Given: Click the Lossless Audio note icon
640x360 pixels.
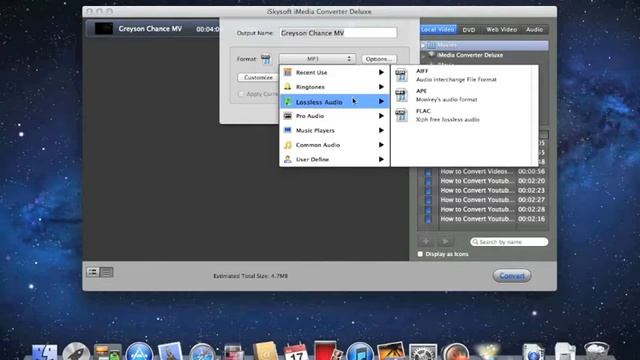Looking at the screenshot, I should tap(288, 102).
